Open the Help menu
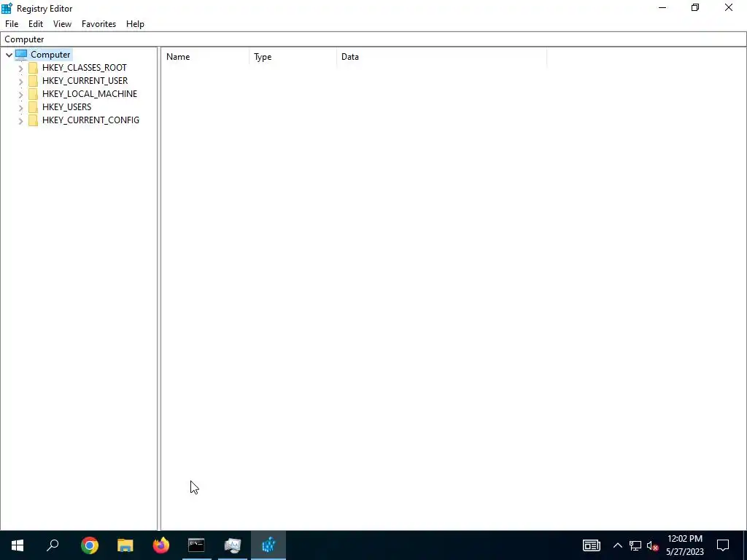This screenshot has width=747, height=560. point(135,24)
